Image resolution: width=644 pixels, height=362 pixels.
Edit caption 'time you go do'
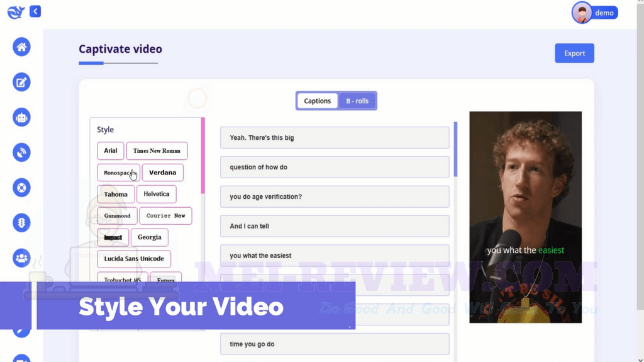point(335,344)
